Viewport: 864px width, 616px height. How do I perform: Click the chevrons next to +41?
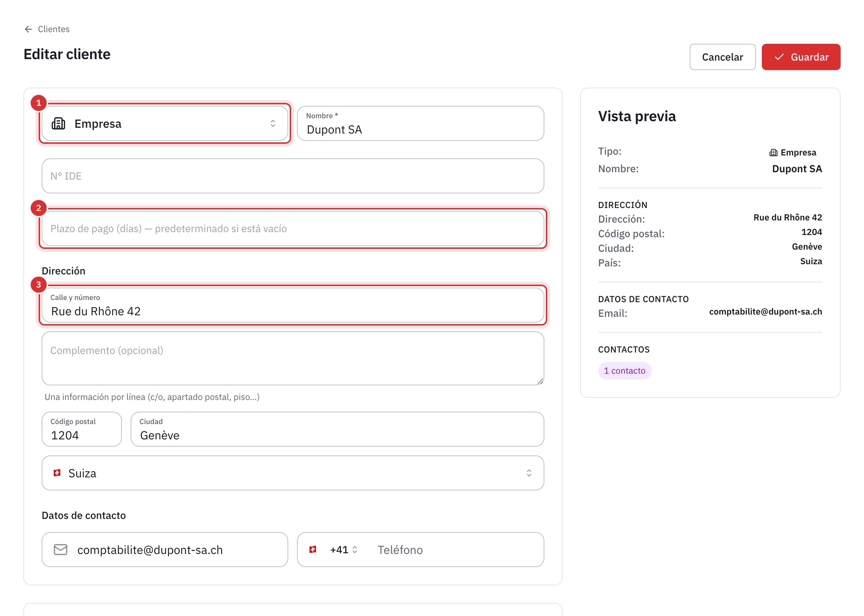pyautogui.click(x=355, y=550)
